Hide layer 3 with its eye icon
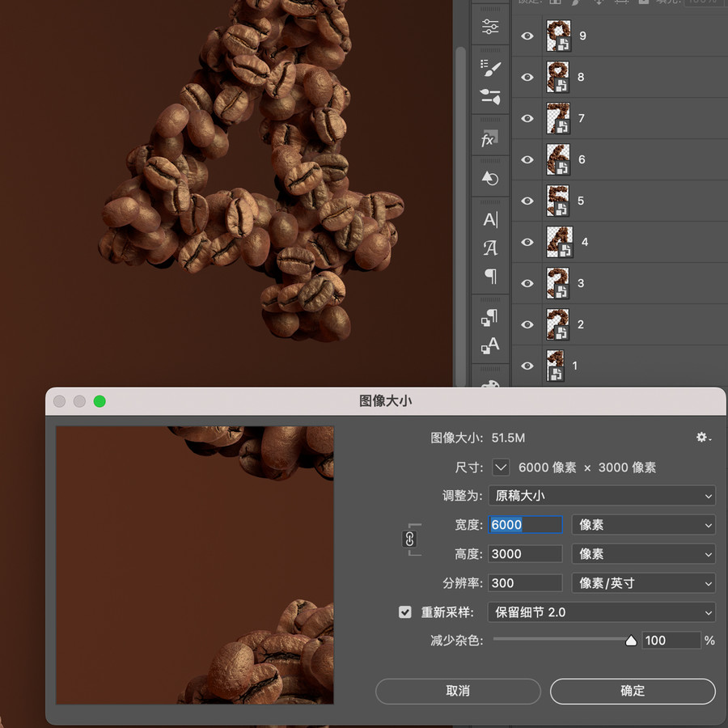 click(527, 283)
